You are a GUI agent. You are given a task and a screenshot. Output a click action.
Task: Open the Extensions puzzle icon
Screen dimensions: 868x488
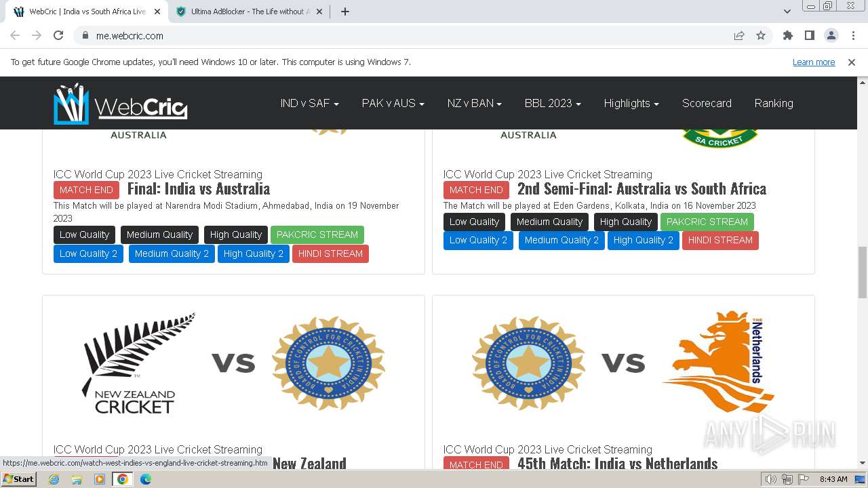pos(787,35)
